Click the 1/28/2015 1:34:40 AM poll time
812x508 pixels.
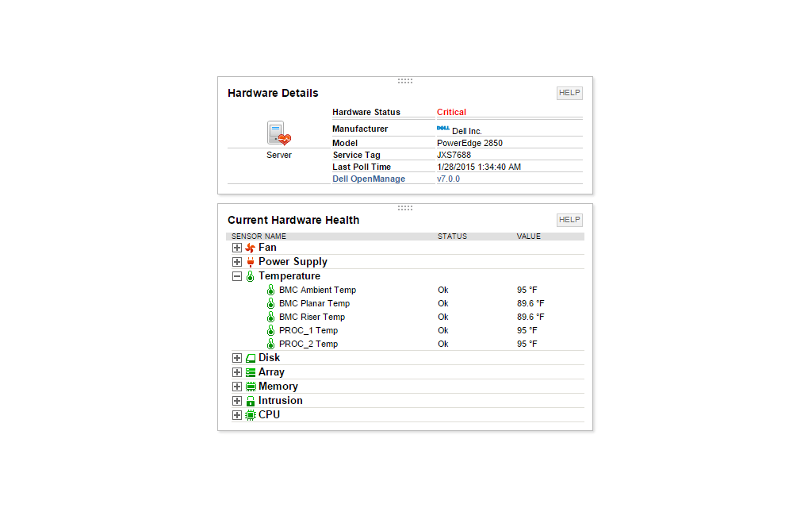coord(479,167)
